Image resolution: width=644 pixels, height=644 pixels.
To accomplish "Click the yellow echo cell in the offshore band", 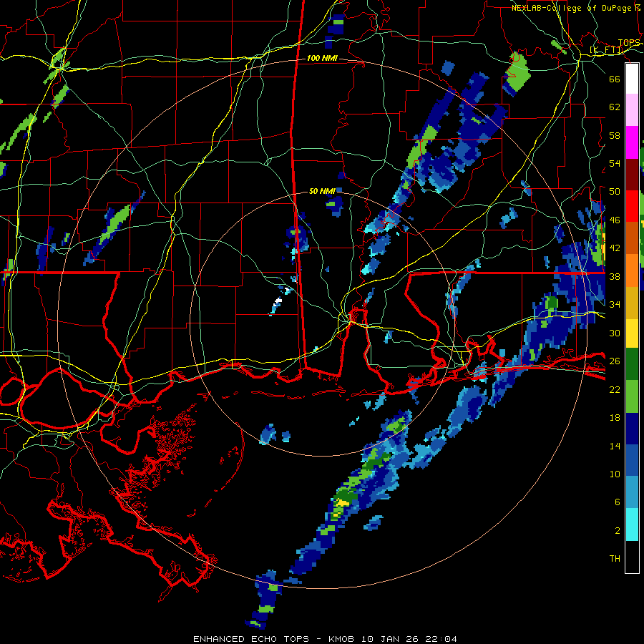I will pyautogui.click(x=342, y=503).
